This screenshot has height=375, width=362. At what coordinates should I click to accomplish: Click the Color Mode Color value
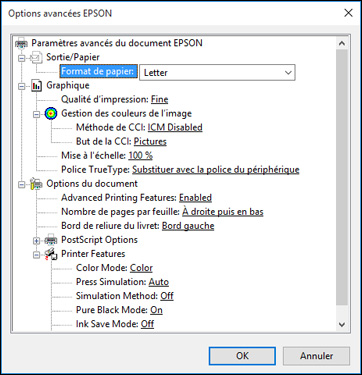[141, 268]
